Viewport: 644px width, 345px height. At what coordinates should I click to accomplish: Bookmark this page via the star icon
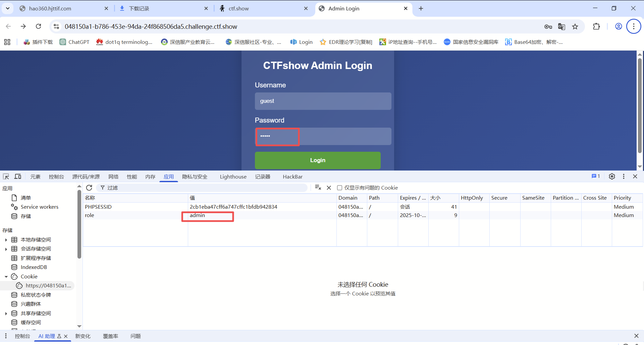click(576, 26)
